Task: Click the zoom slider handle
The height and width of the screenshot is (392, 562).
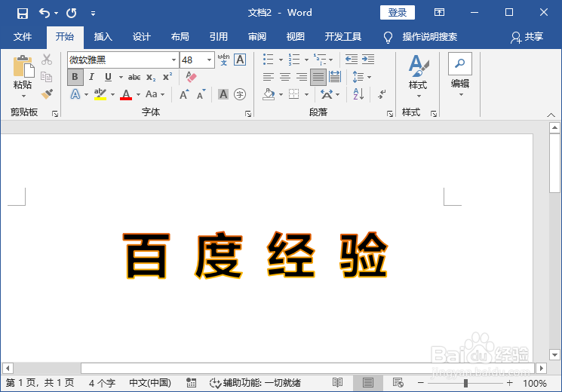Action: point(465,384)
